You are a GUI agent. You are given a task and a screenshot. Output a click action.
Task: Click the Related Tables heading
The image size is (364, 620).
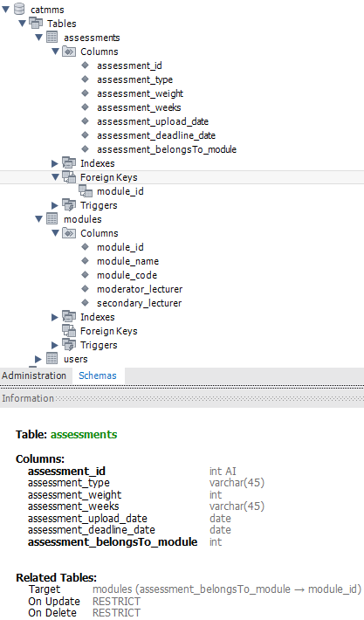[56, 577]
